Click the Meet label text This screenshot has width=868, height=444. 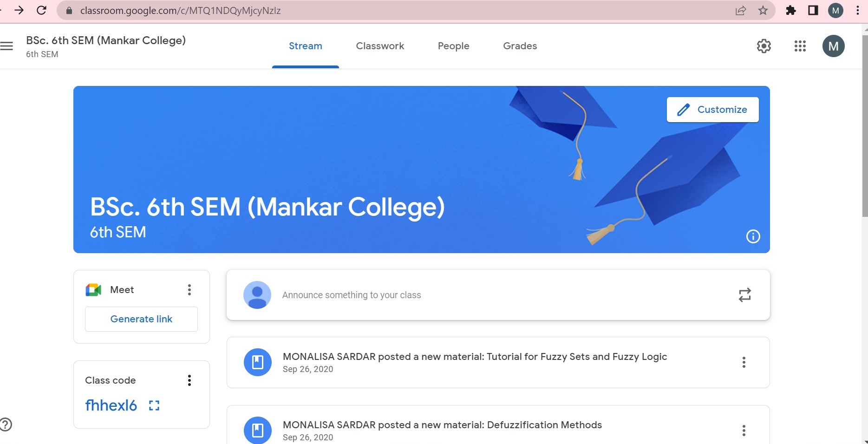point(122,290)
